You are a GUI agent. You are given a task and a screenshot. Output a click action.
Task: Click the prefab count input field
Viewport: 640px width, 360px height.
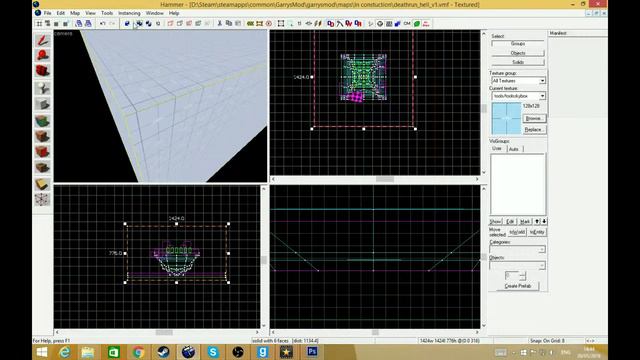[512, 276]
